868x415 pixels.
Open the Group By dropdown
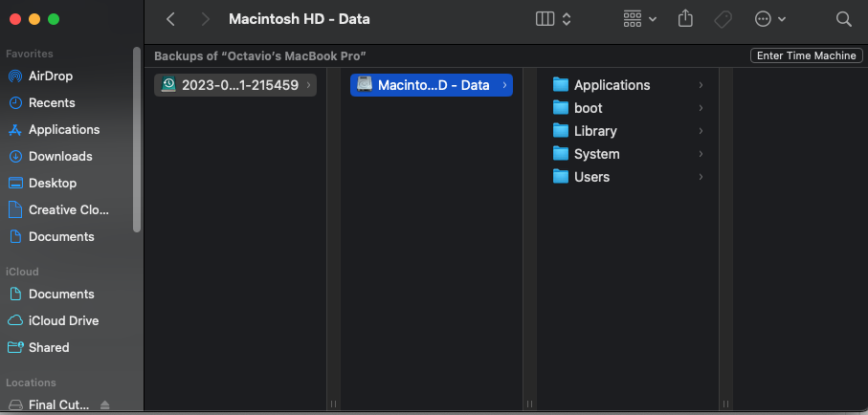pyautogui.click(x=639, y=19)
